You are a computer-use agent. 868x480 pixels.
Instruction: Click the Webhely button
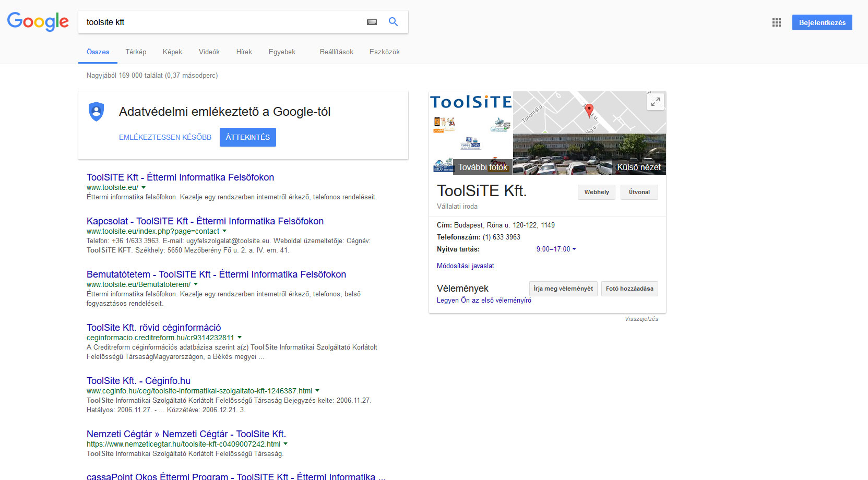(x=597, y=192)
